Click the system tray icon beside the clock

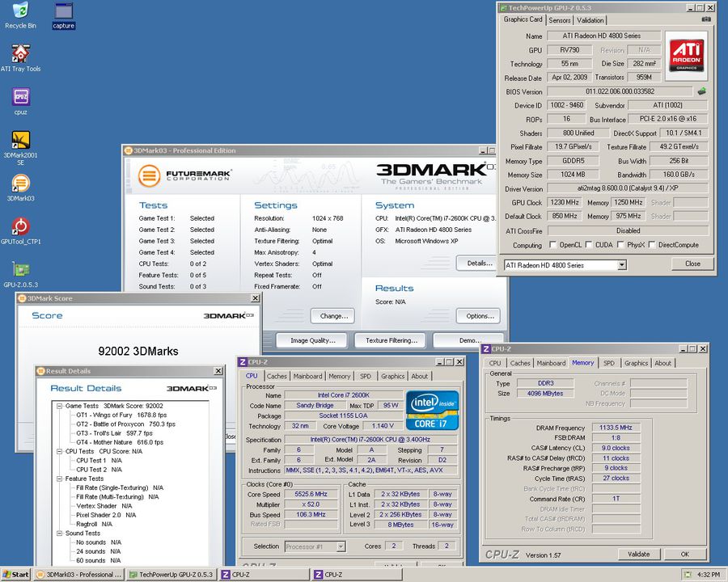pos(688,575)
